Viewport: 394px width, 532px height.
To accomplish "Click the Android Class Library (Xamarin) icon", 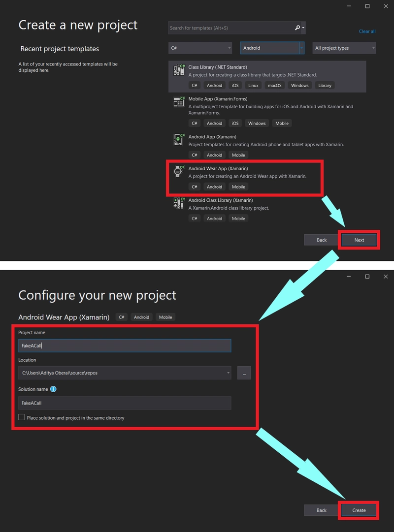I will coord(179,203).
